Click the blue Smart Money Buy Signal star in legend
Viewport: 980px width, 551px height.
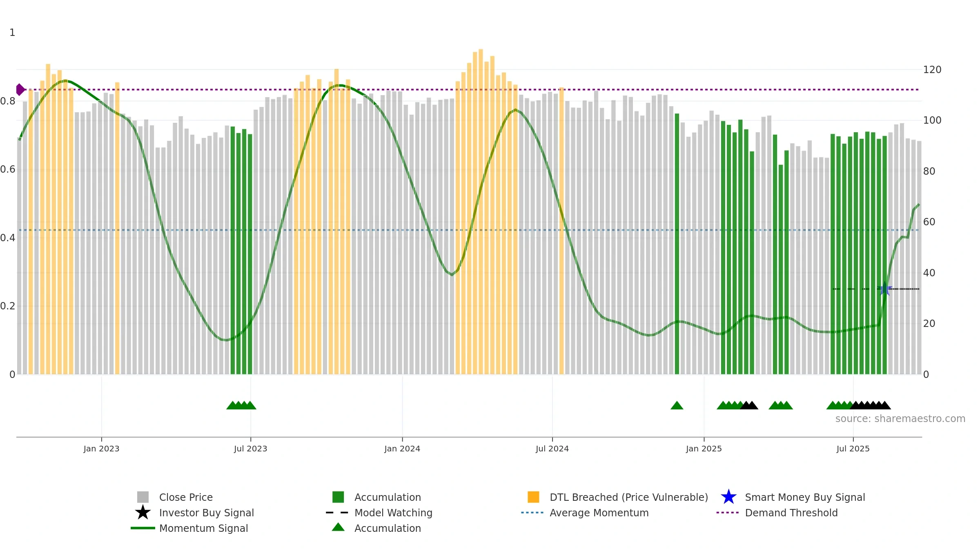tap(728, 497)
